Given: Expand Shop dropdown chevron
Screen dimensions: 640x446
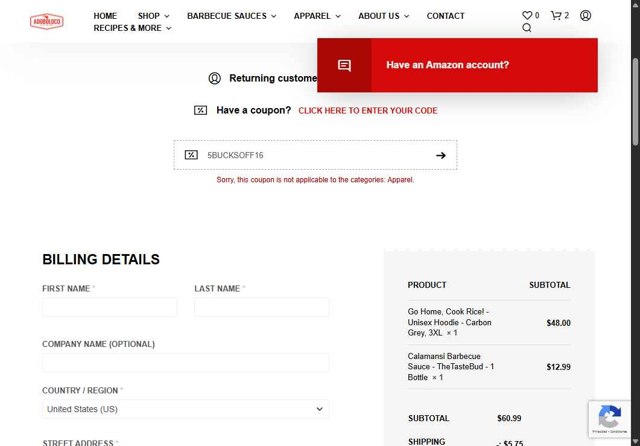Looking at the screenshot, I should pos(167,16).
